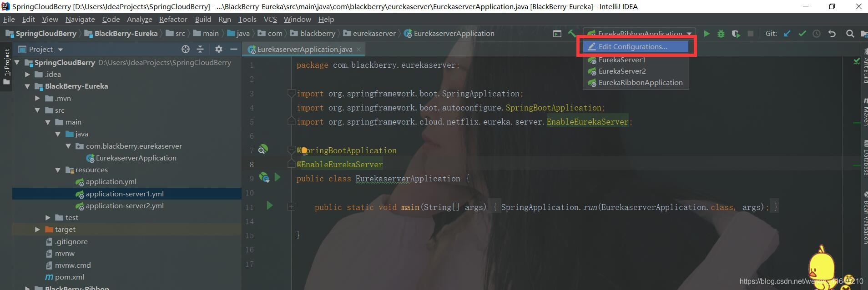Select EurekaServer2 run configuration
This screenshot has height=290, width=868.
coord(636,71)
